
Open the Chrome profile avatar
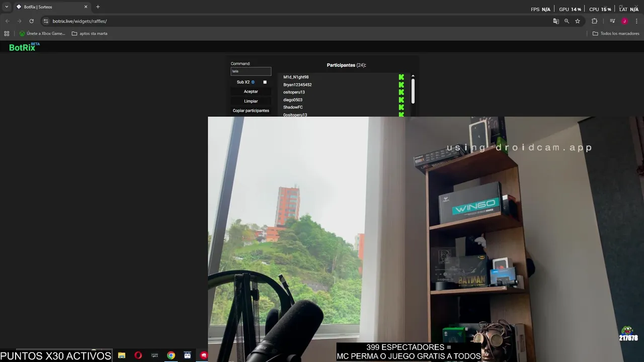pos(624,21)
